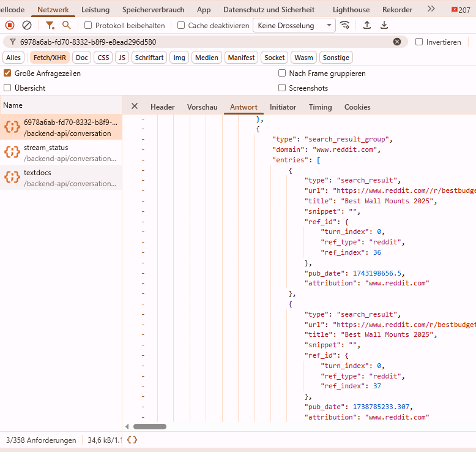The height and width of the screenshot is (452, 476).
Task: Filter by Schriftart type
Action: pos(149,58)
